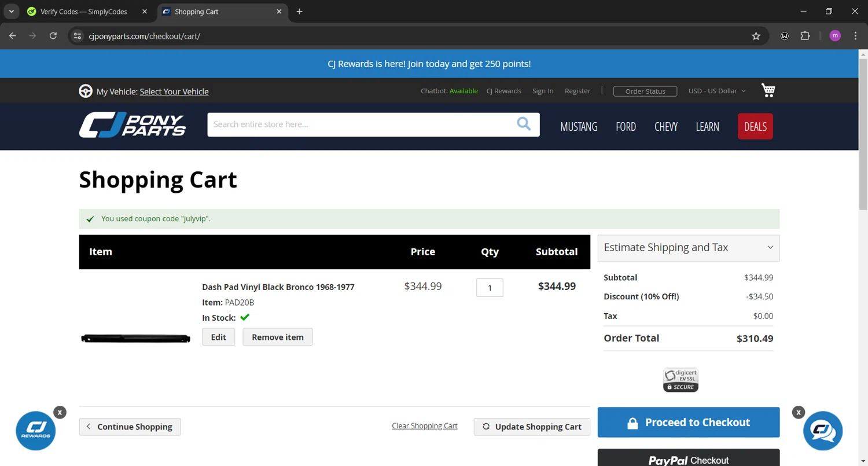Close the Verify Codes SimplyCodes tab
Viewport: 868px width, 466px height.
145,12
